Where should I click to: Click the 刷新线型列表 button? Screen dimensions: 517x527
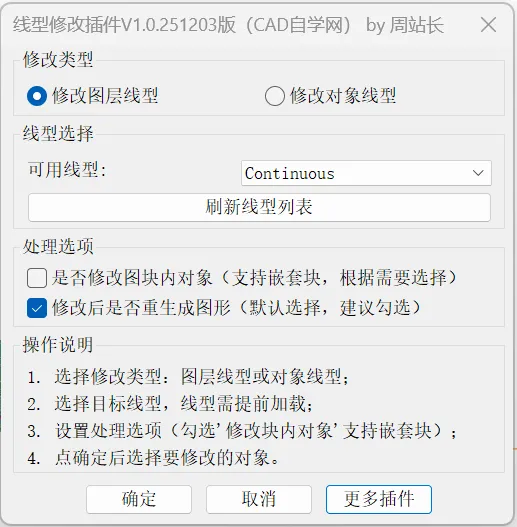(x=259, y=207)
